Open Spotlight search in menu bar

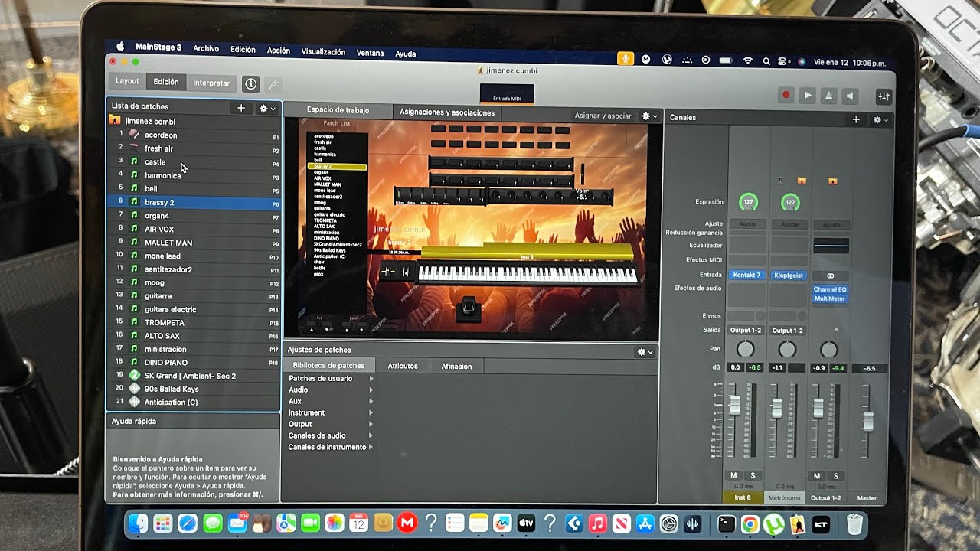coord(765,61)
